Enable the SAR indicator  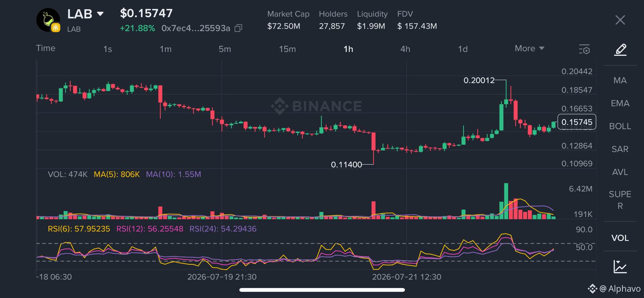pyautogui.click(x=620, y=149)
